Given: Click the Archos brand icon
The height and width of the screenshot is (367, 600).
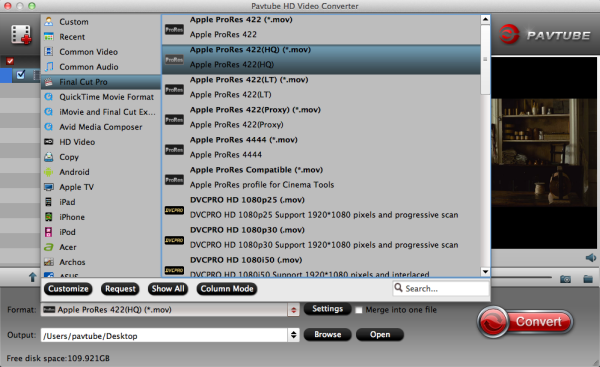Looking at the screenshot, I should 49,262.
